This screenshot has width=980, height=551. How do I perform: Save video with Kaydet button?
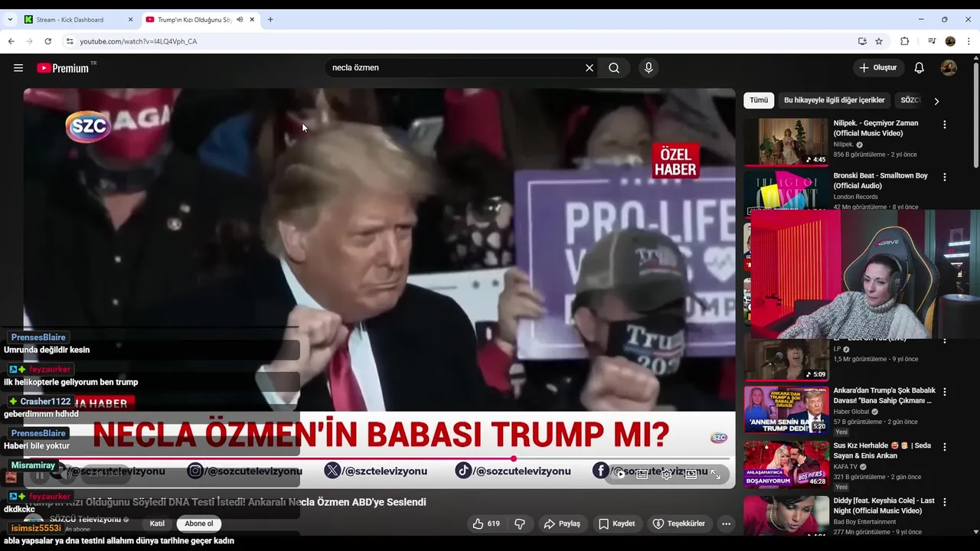[x=617, y=524]
